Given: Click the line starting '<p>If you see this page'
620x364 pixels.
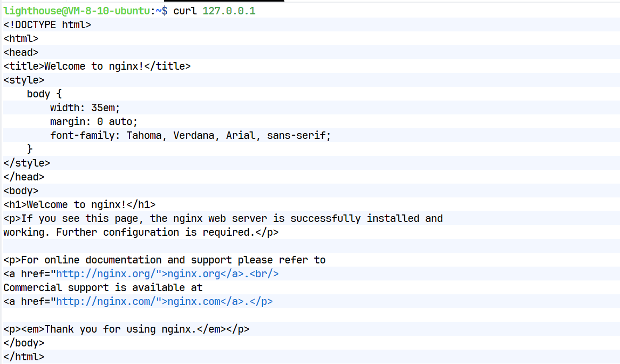Looking at the screenshot, I should [x=223, y=219].
